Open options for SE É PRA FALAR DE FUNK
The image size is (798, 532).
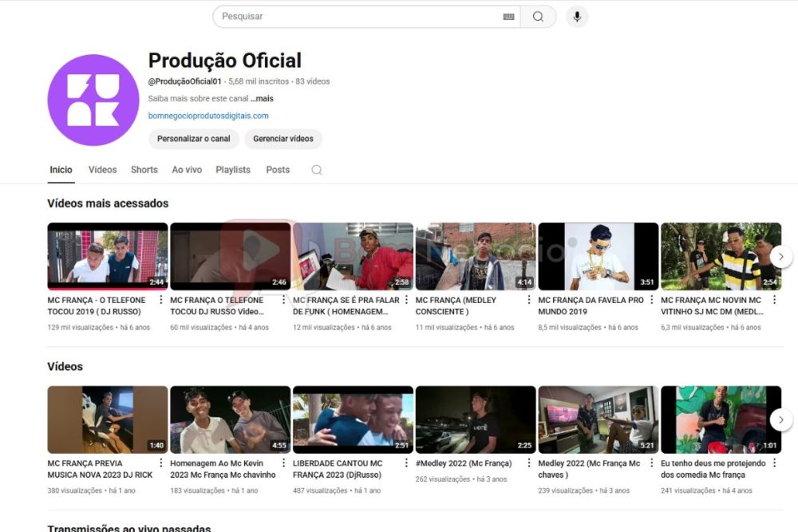[406, 300]
